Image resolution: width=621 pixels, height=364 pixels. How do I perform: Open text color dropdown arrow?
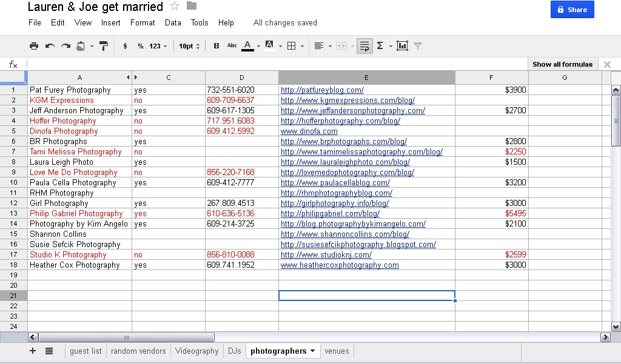click(258, 46)
